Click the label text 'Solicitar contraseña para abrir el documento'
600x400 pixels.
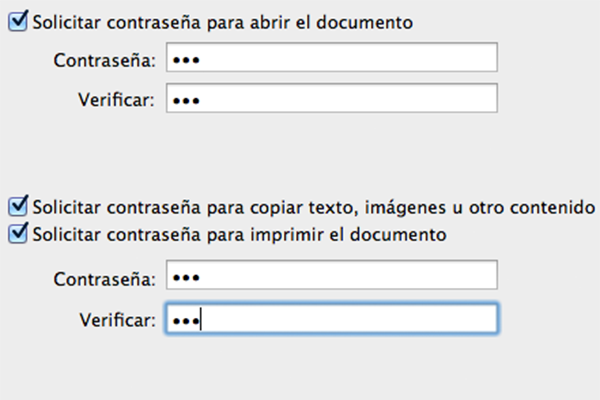coord(223,23)
